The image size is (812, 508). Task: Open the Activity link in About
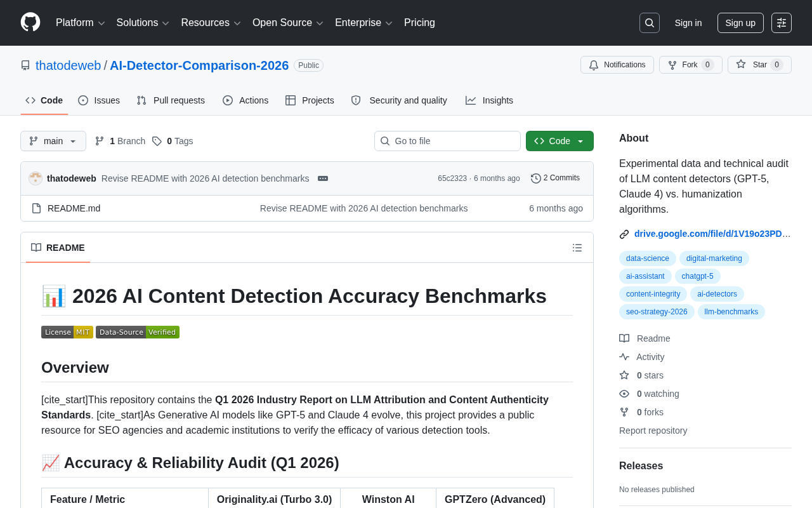point(642,357)
